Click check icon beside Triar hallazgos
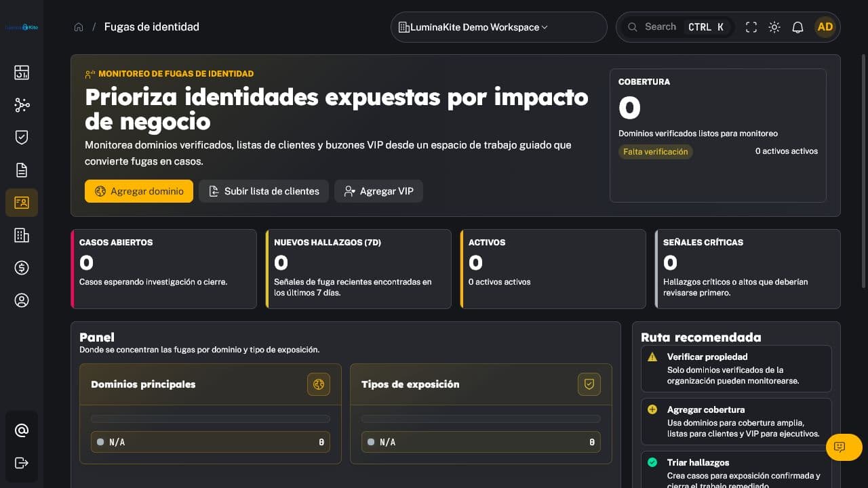Viewport: 868px width, 488px height. (x=652, y=462)
